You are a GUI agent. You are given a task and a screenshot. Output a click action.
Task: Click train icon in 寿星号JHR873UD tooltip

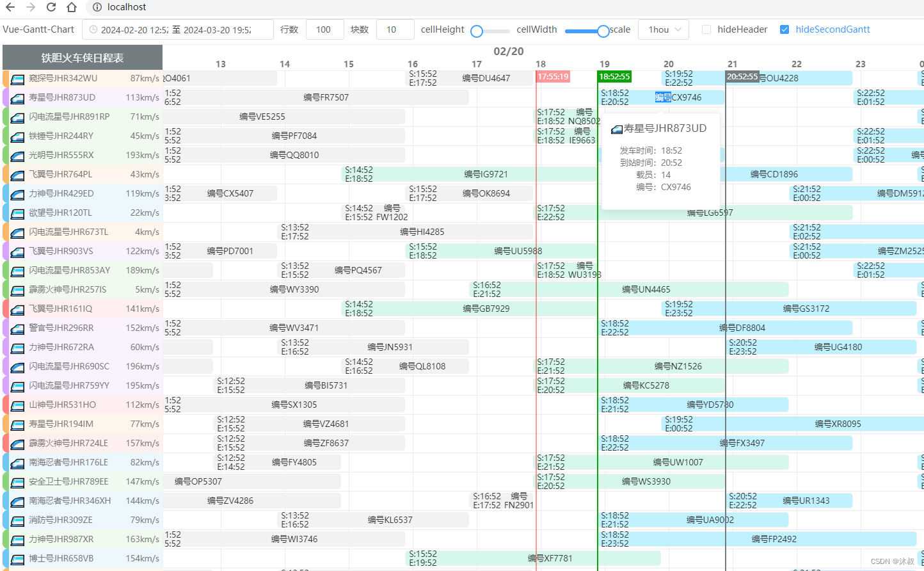click(617, 129)
